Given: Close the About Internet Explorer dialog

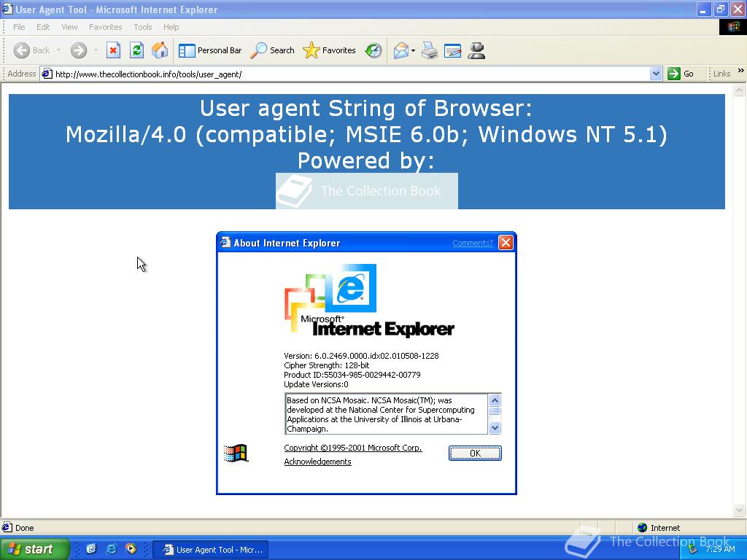Looking at the screenshot, I should tap(506, 243).
